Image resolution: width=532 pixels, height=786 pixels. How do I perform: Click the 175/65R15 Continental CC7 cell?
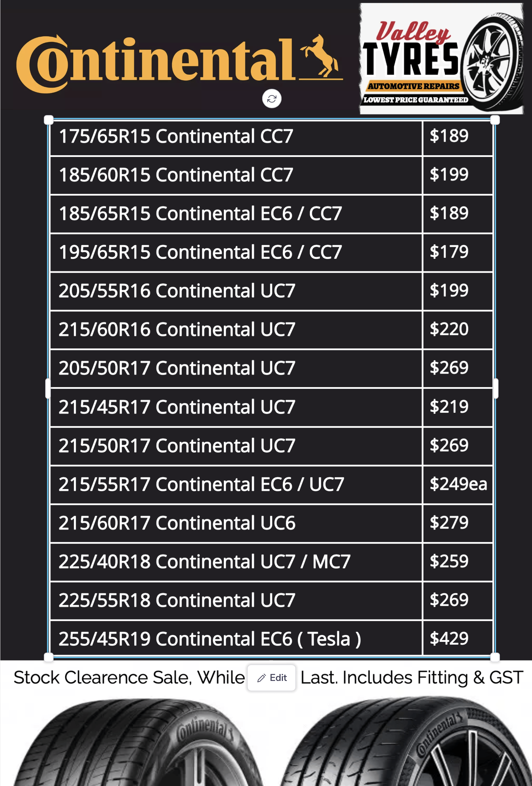(236, 137)
